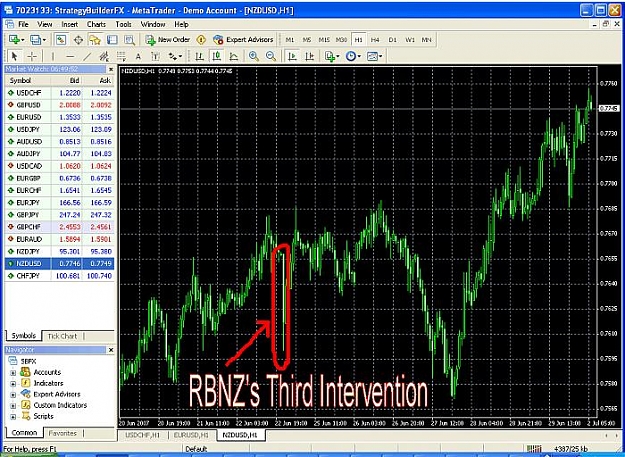Open the View menu

[x=45, y=24]
